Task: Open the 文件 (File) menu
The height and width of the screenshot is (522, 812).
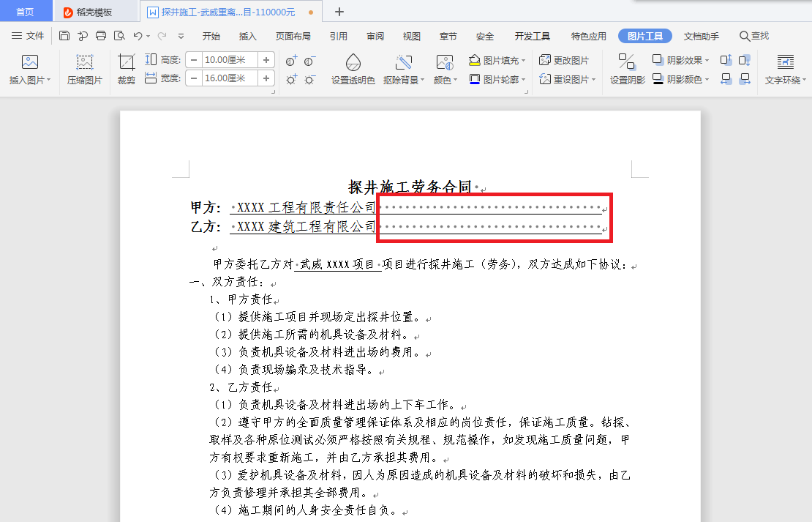Action: point(28,36)
